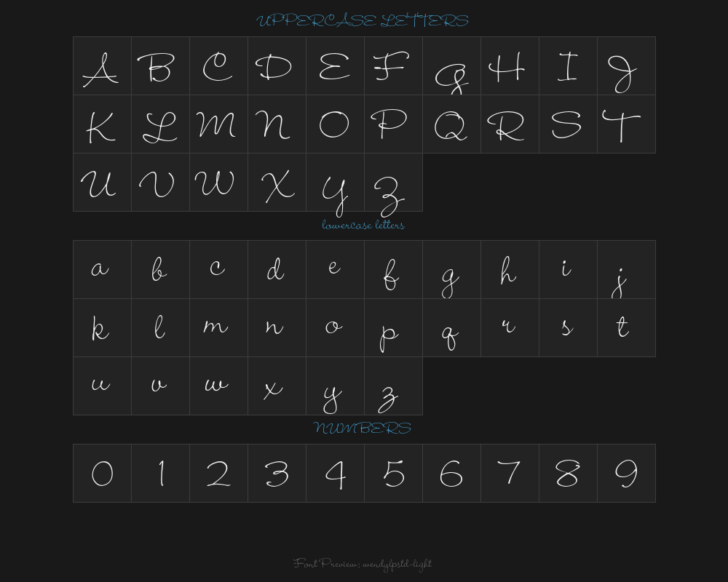Click the uppercase Q glyph tile

(x=452, y=124)
